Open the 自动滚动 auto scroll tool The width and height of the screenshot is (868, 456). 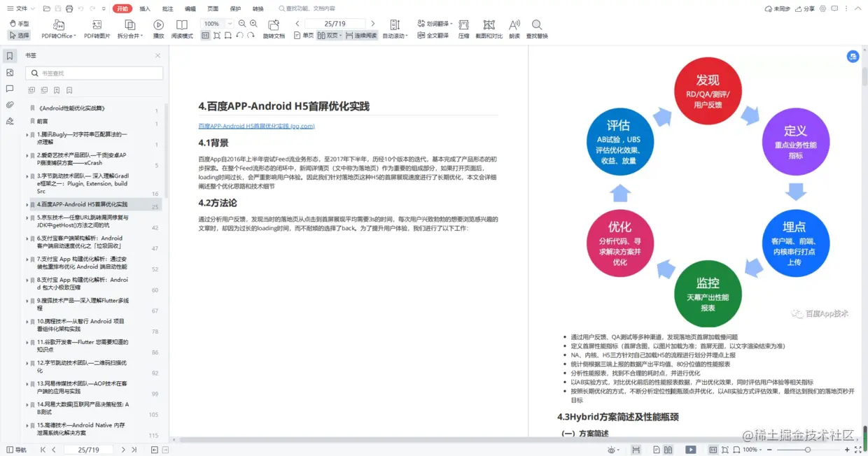395,29
